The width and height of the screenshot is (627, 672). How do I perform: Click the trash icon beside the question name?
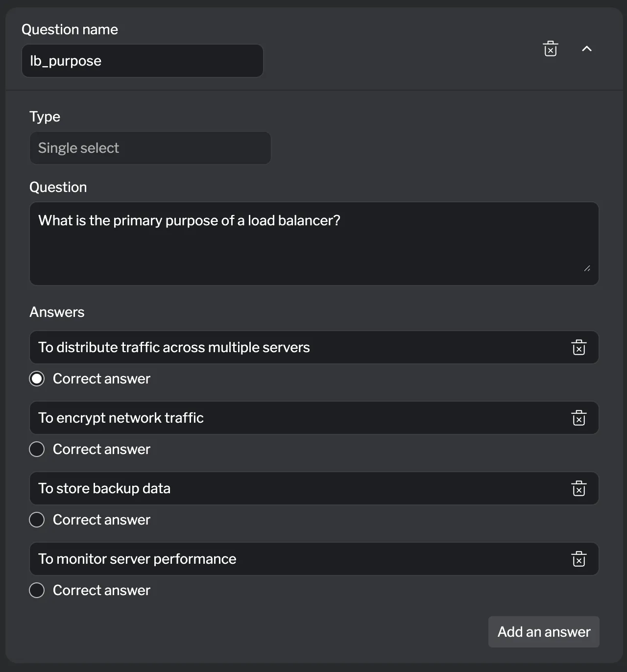point(550,48)
